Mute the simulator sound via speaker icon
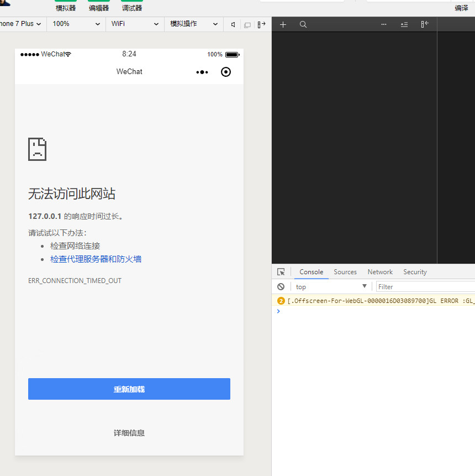Viewport: 475px width, 476px height. tap(233, 24)
